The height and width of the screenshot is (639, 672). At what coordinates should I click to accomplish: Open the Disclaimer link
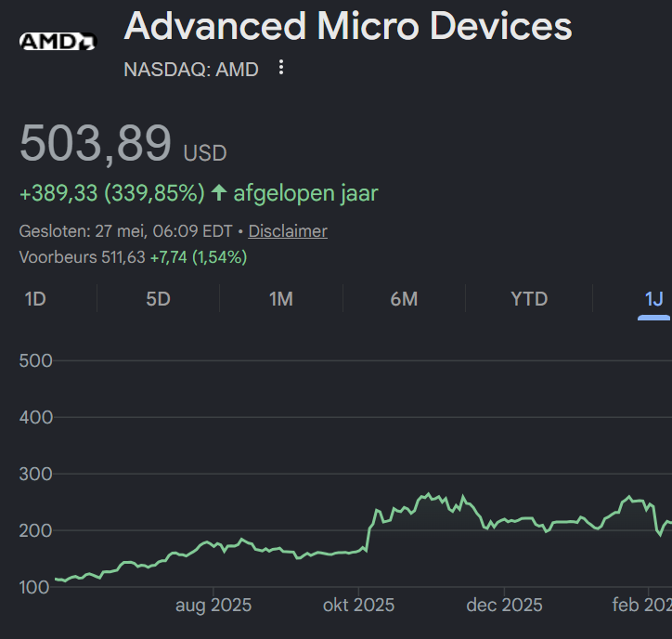click(288, 231)
